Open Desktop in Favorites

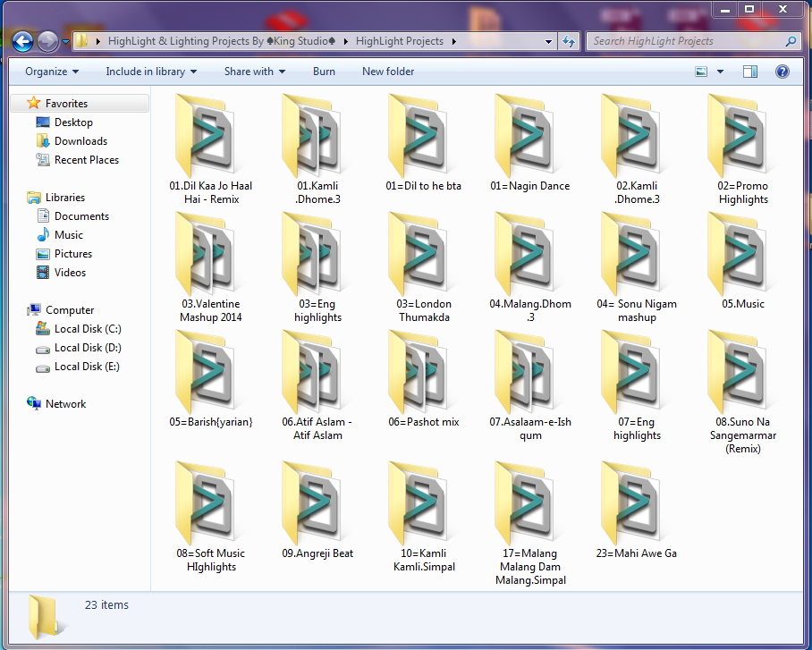73,122
